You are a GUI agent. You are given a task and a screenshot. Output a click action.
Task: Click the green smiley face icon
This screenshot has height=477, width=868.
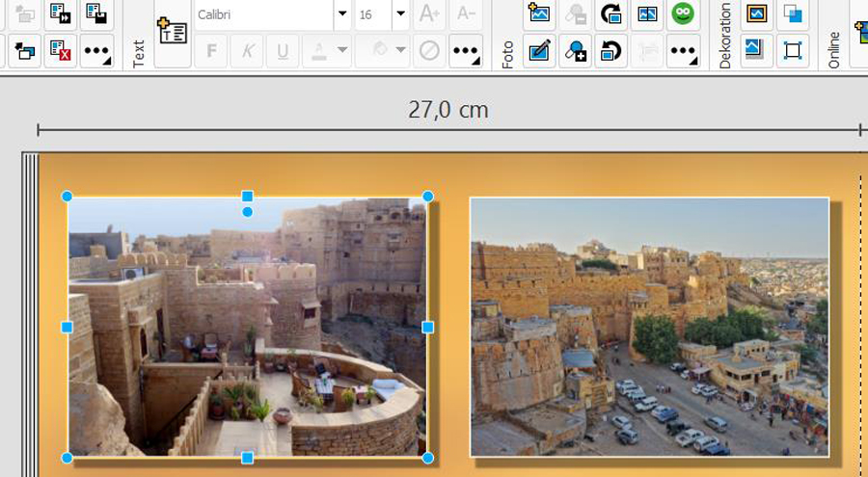click(683, 13)
